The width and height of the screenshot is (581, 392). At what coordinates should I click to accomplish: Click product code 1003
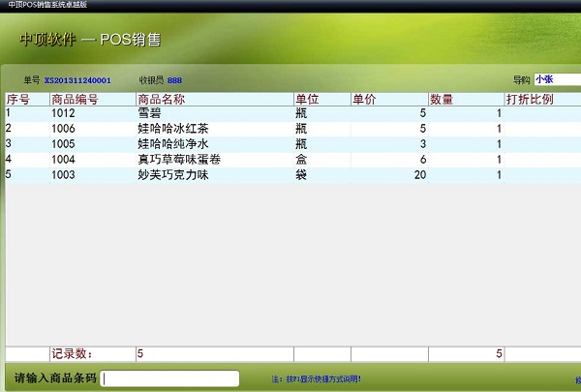pyautogui.click(x=63, y=175)
